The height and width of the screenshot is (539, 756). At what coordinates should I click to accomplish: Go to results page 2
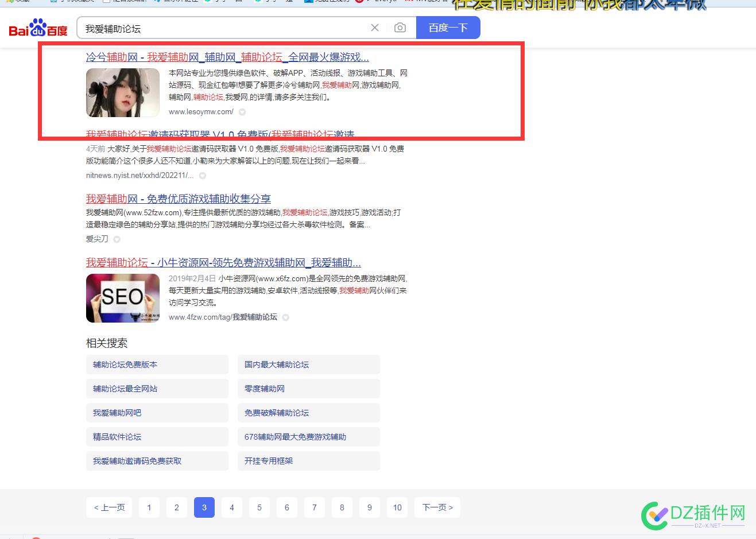point(177,507)
